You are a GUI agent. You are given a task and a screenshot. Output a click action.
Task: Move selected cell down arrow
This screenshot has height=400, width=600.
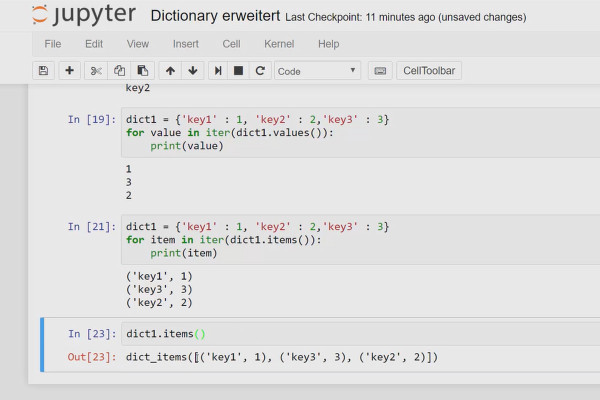193,71
